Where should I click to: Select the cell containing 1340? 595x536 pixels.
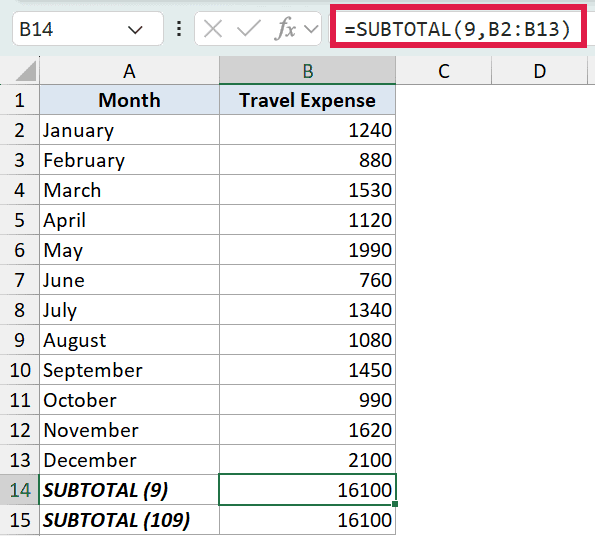click(308, 310)
